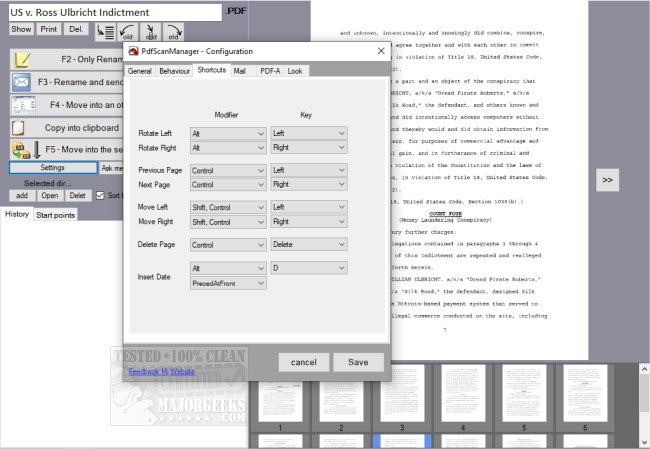Image resolution: width=650 pixels, height=449 pixels.
Task: Open Rotate Left modifier dropdown
Action: click(228, 133)
